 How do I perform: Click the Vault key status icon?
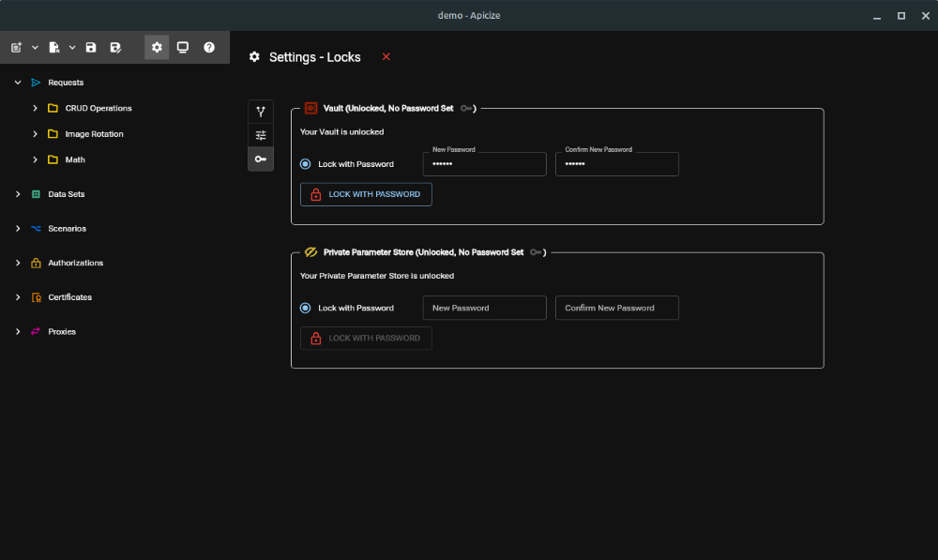click(466, 108)
